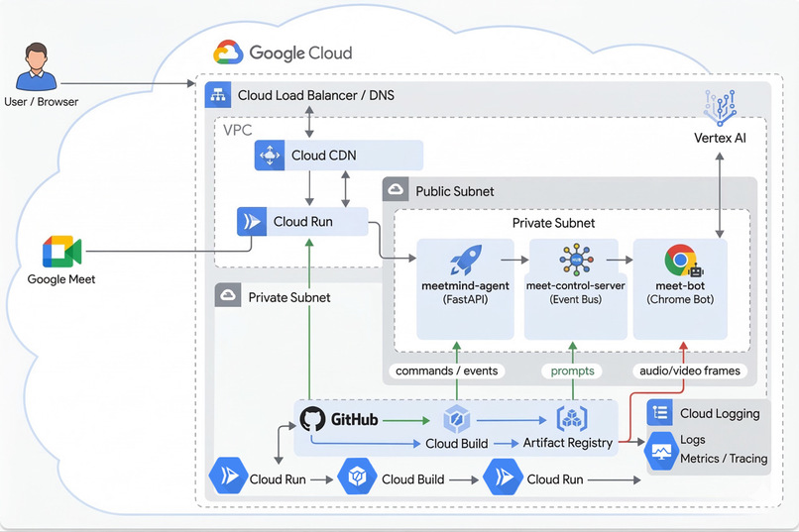799x532 pixels.
Task: Select the "Cloud Load Balancer / DNS" label
Action: (316, 95)
